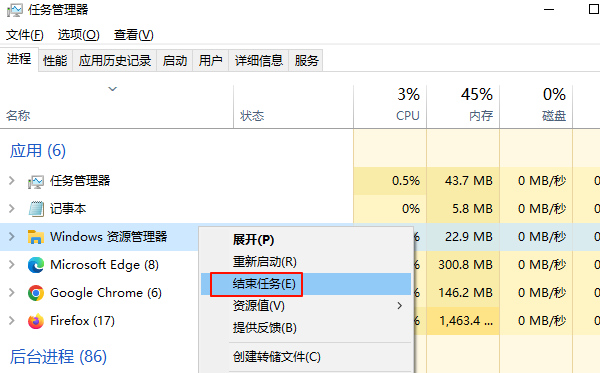600x373 pixels.
Task: Click the Task Manager title bar icon
Action: pos(15,10)
